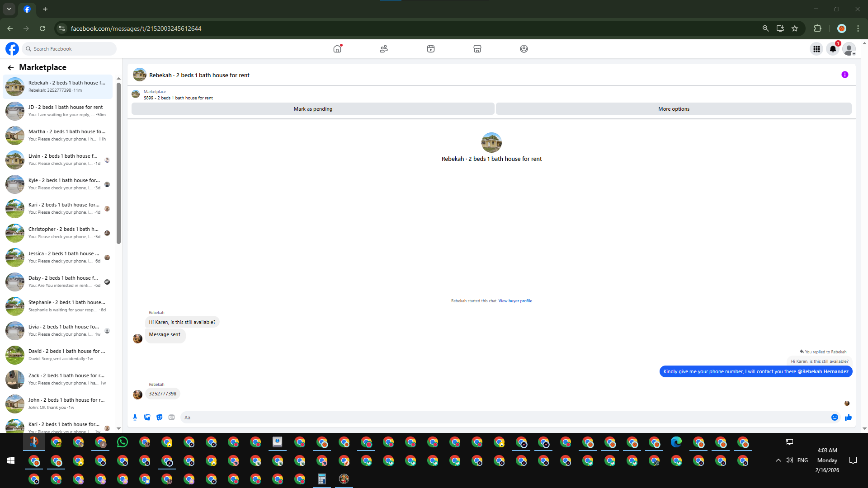This screenshot has width=868, height=488.
Task: Open the emoji picker in message box
Action: pos(835,418)
